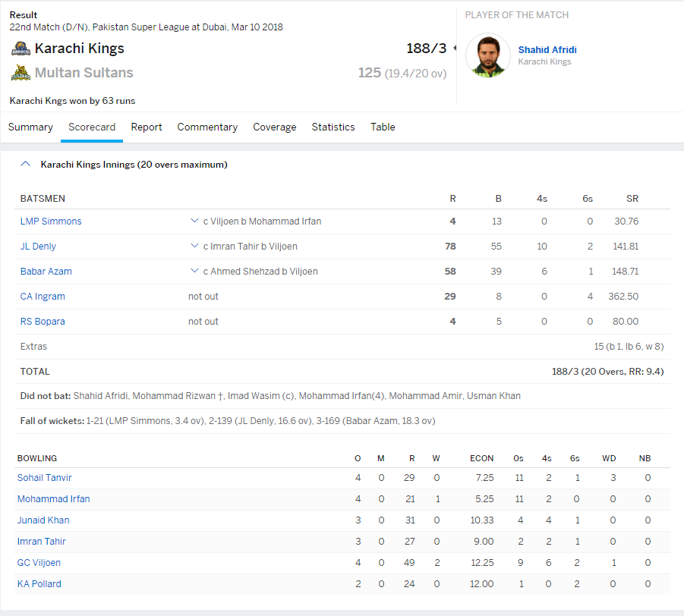Image resolution: width=684 pixels, height=616 pixels.
Task: Click the Karachi Kings team logo
Action: (20, 49)
